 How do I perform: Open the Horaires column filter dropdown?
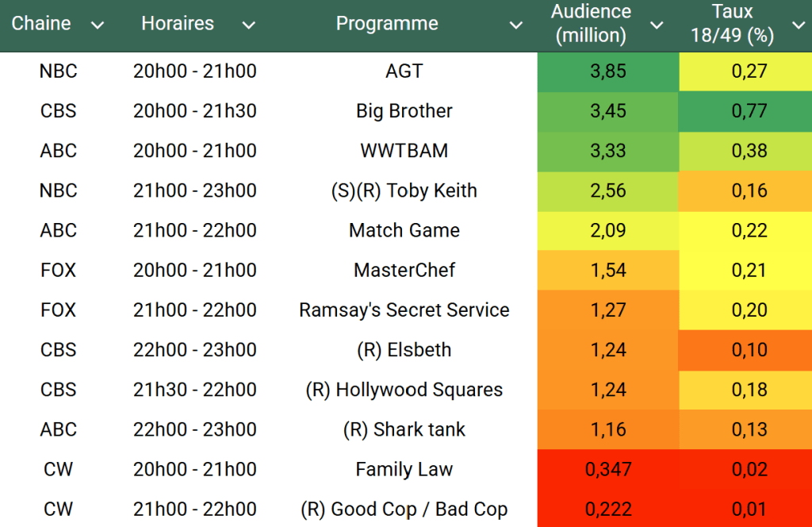[248, 25]
